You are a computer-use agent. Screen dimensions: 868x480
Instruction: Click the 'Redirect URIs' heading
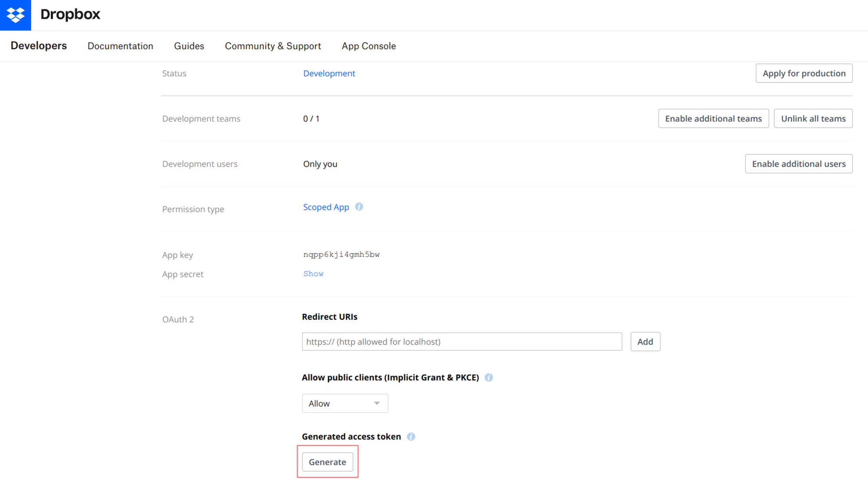point(329,317)
